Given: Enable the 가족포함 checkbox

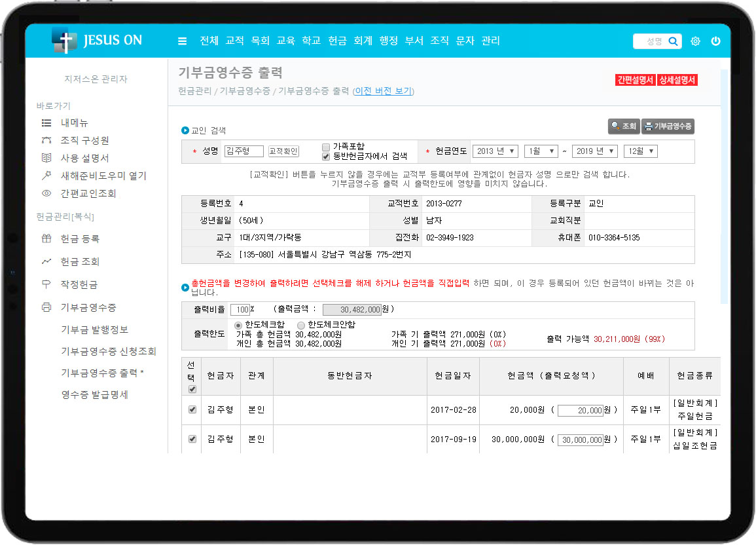Looking at the screenshot, I should pyautogui.click(x=326, y=147).
